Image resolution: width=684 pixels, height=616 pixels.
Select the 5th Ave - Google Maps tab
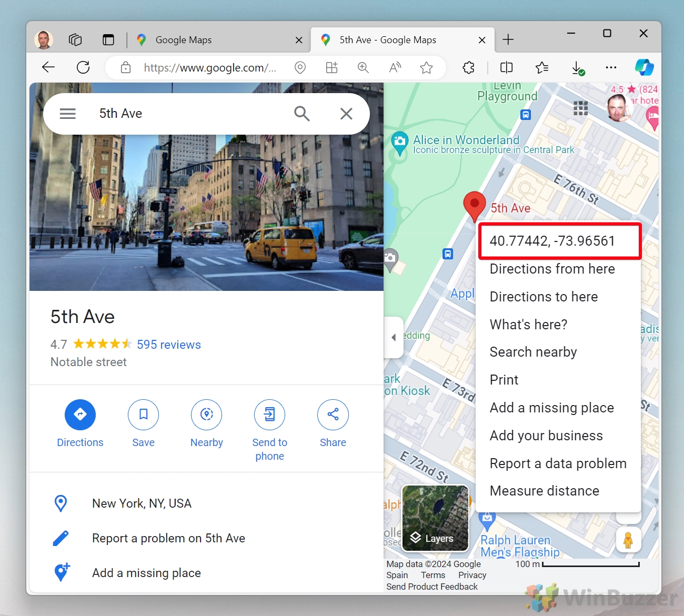(403, 40)
